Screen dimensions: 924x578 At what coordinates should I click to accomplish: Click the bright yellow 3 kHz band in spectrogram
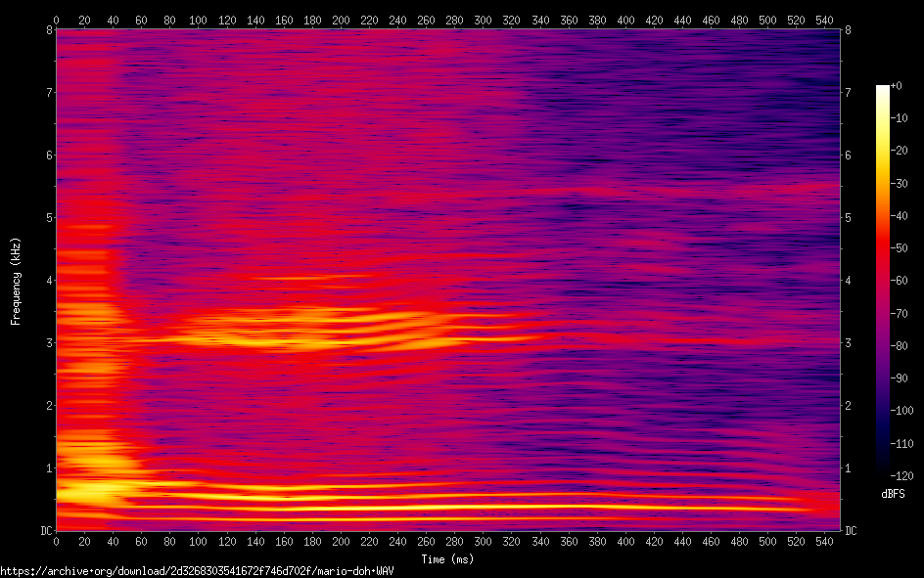coord(294,339)
